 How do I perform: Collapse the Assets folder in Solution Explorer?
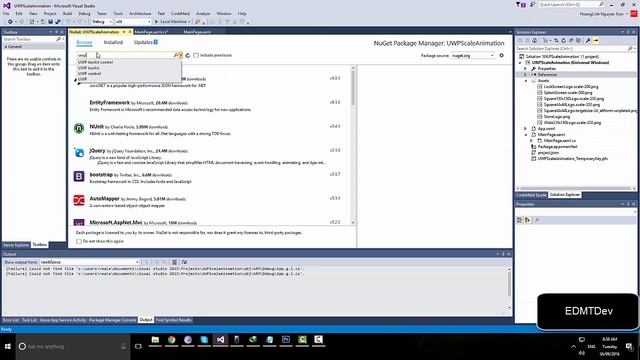(x=526, y=81)
